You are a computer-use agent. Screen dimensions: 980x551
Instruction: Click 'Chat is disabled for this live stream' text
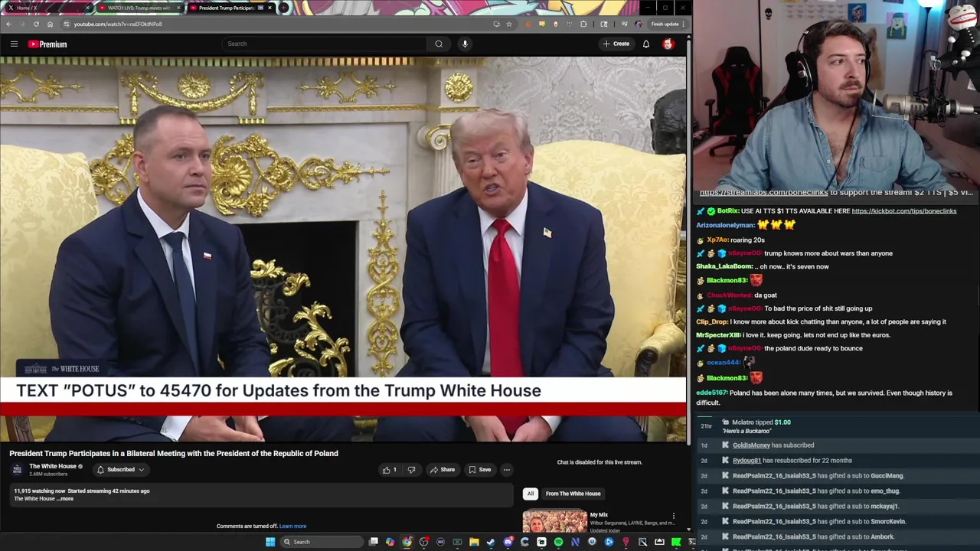[599, 462]
